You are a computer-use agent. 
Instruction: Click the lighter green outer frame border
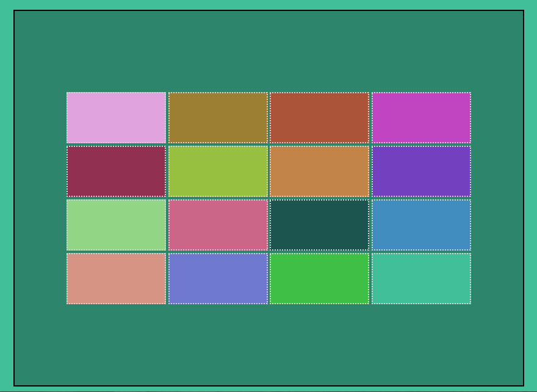(x=6, y=195)
